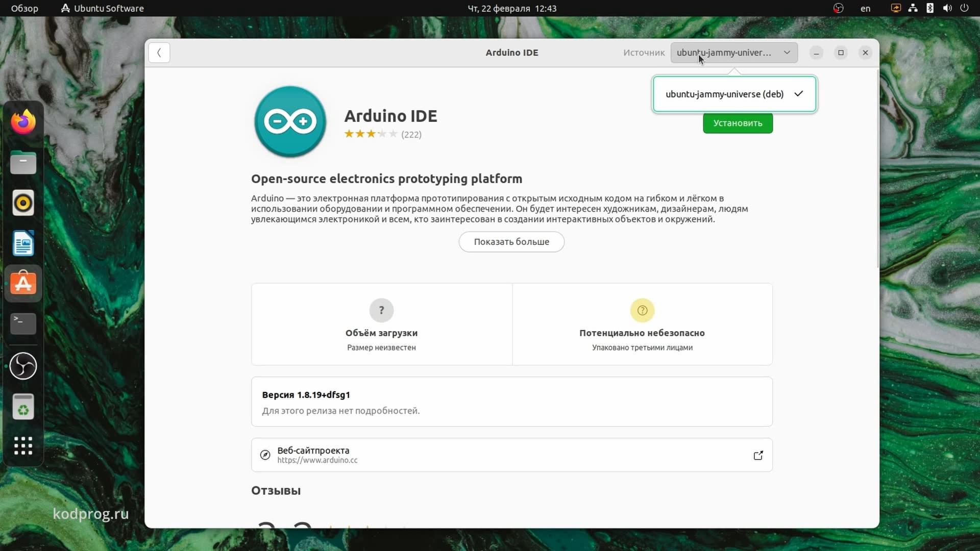Click the question mark download size icon
This screenshot has width=980, height=551.
click(x=381, y=310)
